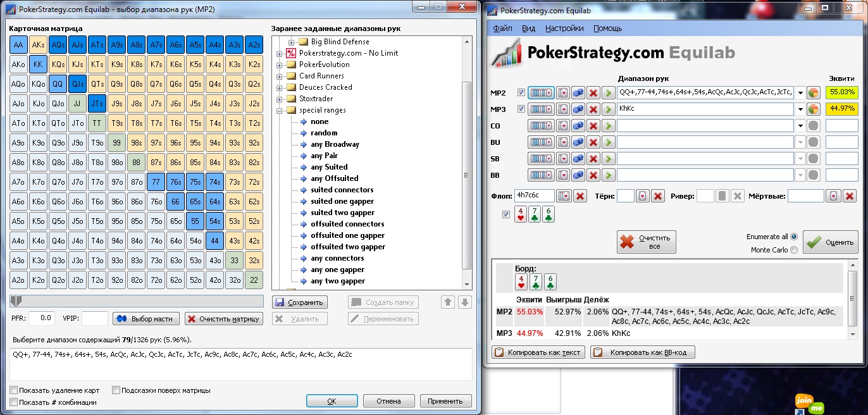
Task: Click the PFR value input field
Action: (42, 318)
